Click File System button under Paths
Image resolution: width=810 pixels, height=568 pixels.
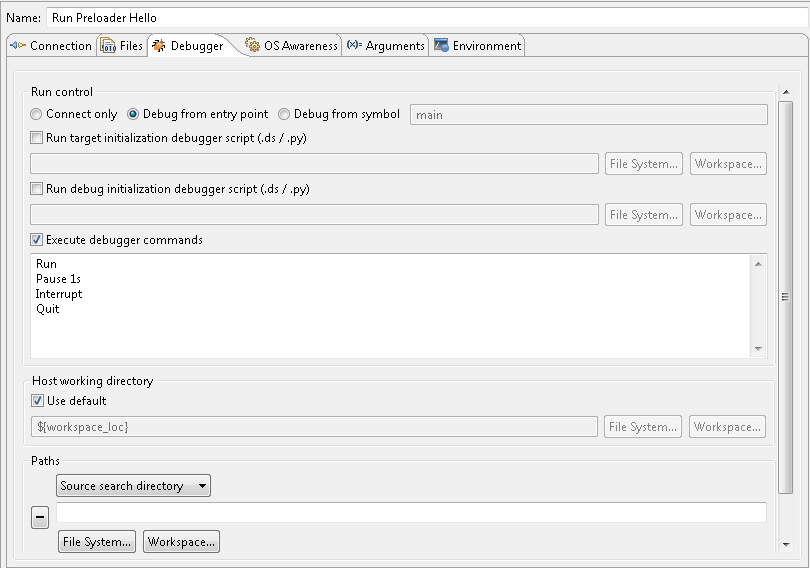click(x=97, y=542)
